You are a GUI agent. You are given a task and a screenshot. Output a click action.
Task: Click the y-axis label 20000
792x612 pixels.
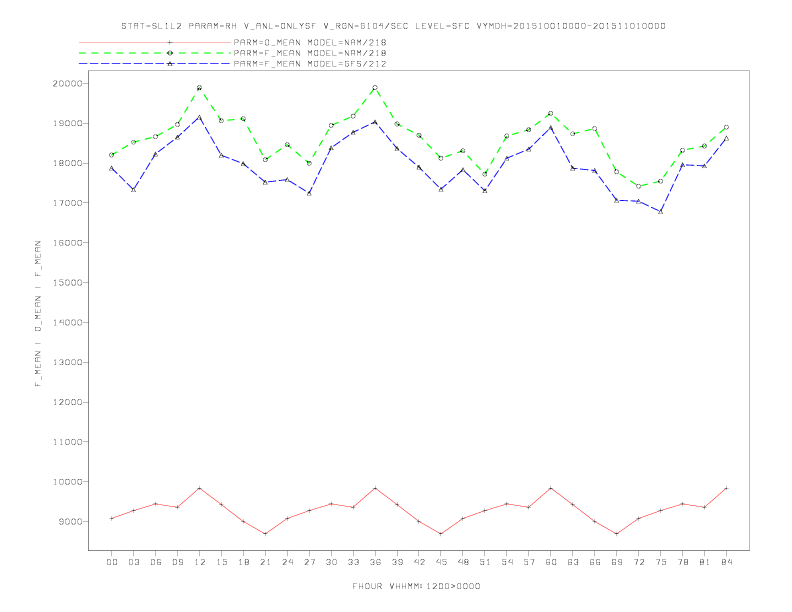[68, 83]
